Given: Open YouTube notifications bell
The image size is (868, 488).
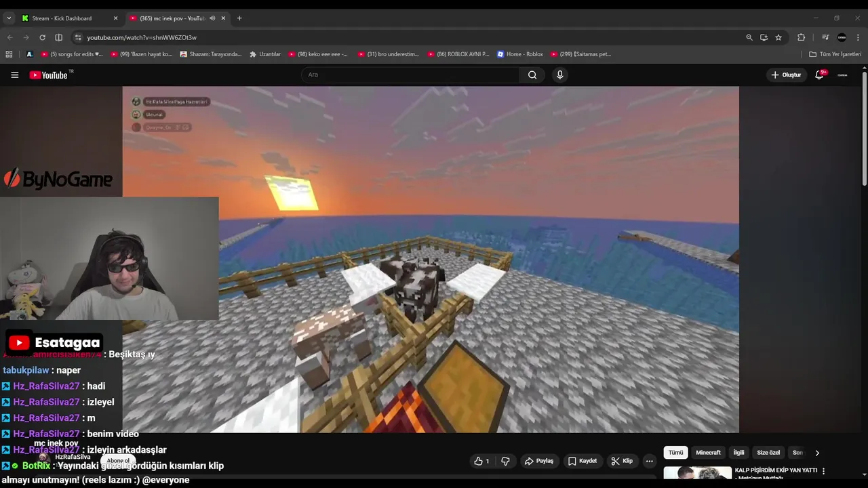Looking at the screenshot, I should pos(819,75).
